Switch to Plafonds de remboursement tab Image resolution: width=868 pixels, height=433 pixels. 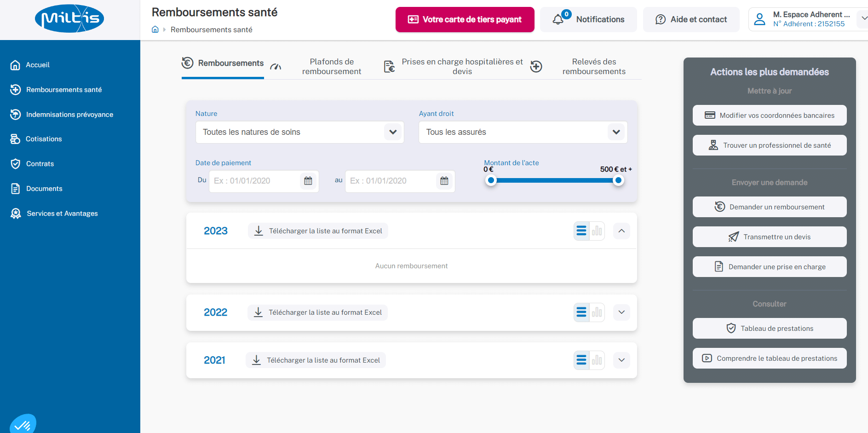tap(331, 67)
